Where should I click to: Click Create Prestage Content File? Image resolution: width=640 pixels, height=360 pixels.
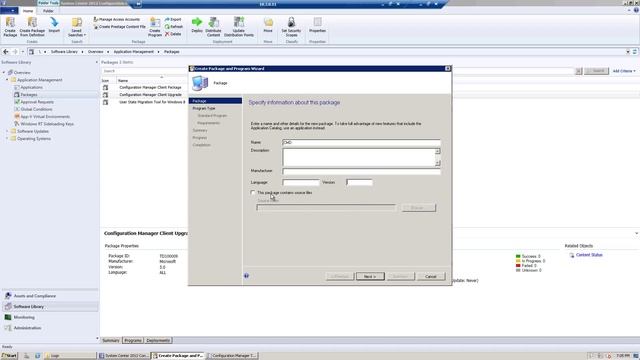point(120,27)
